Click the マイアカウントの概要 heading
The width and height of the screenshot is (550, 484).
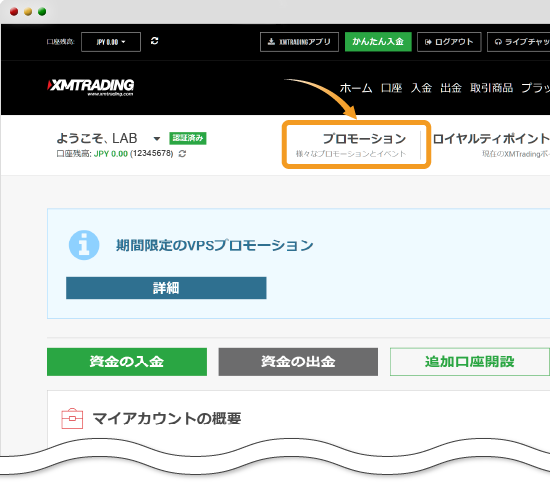click(x=167, y=418)
